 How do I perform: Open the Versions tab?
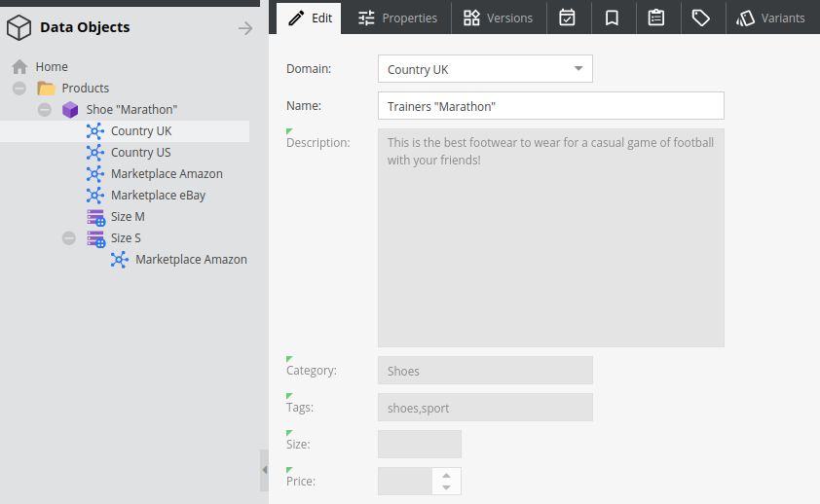pos(498,18)
